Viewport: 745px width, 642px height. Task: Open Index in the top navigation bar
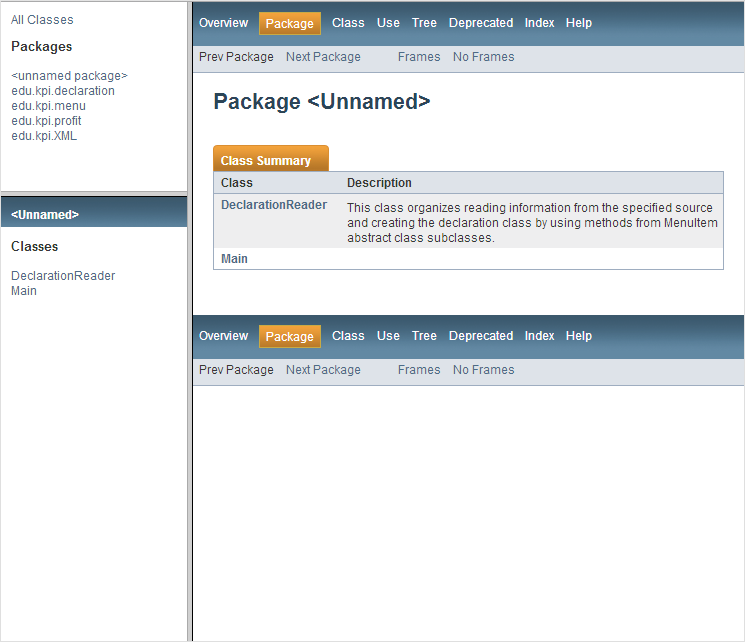click(x=539, y=23)
